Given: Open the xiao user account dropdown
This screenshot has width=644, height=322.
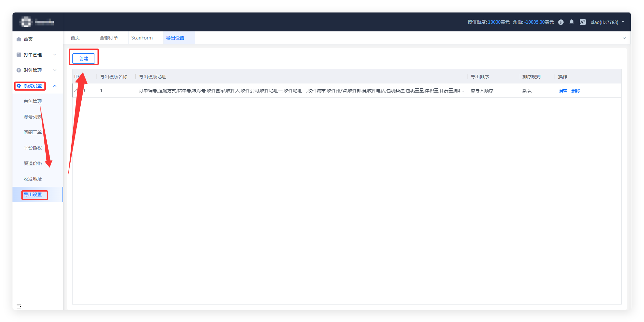Looking at the screenshot, I should [607, 22].
